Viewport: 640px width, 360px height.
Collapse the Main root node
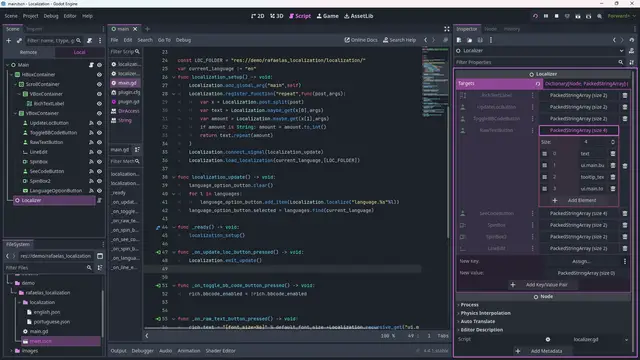click(x=7, y=65)
